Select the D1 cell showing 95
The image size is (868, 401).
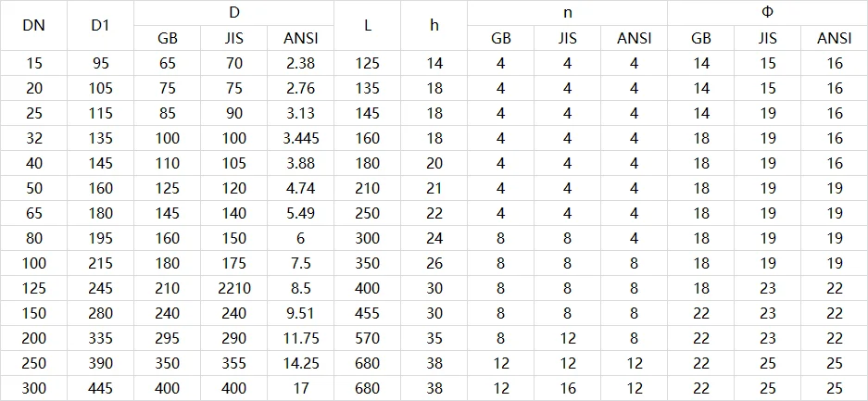(x=101, y=64)
